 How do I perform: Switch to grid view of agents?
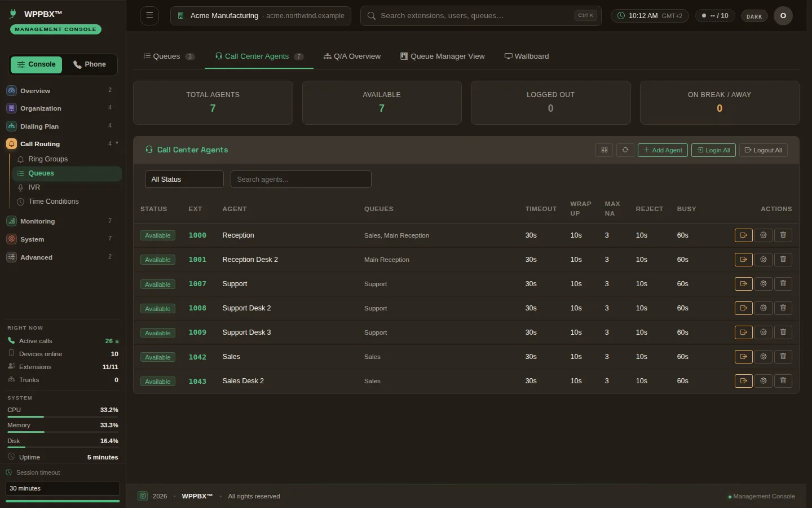(x=604, y=150)
